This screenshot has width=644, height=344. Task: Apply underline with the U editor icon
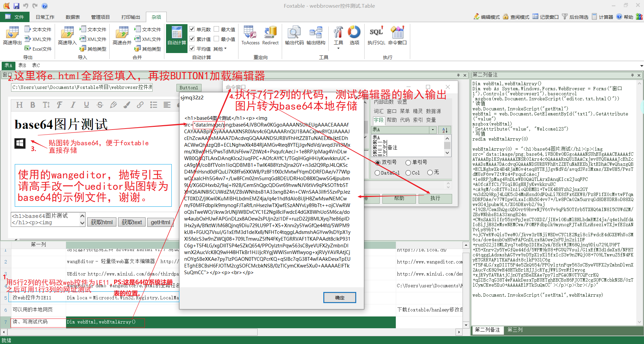pyautogui.click(x=87, y=105)
